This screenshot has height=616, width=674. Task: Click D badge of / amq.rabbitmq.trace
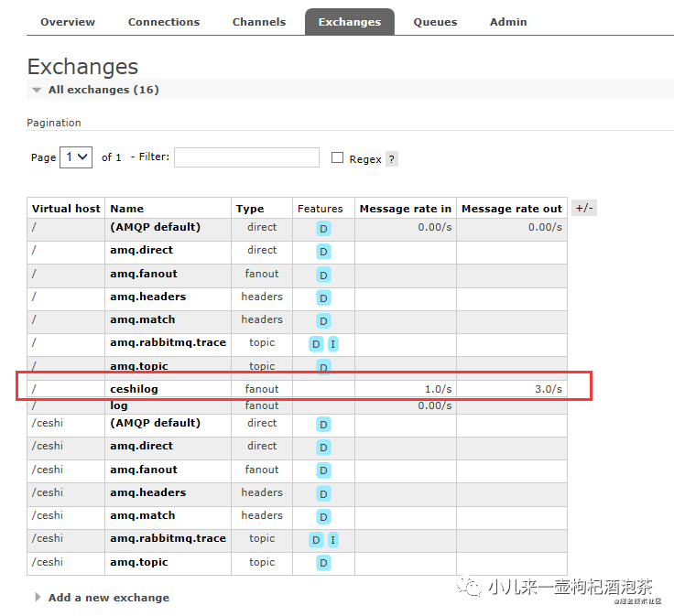click(316, 344)
